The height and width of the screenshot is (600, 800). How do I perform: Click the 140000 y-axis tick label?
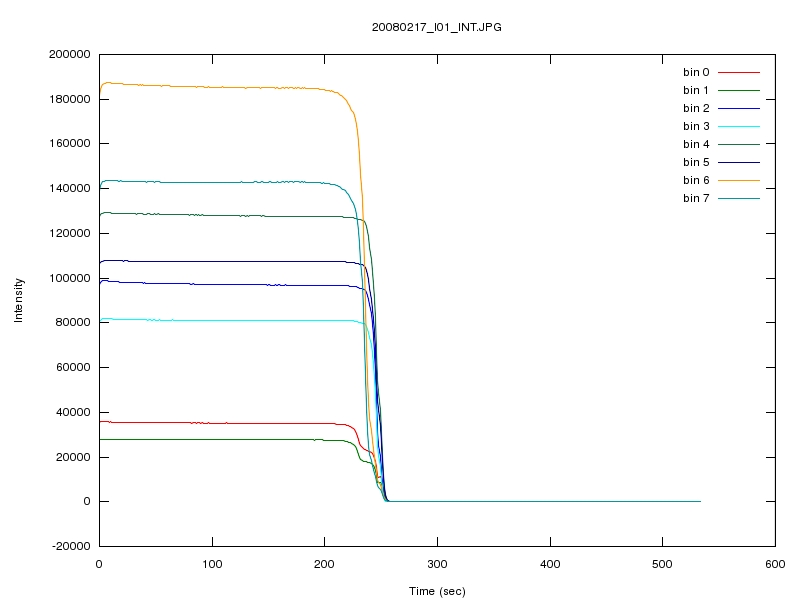[69, 188]
